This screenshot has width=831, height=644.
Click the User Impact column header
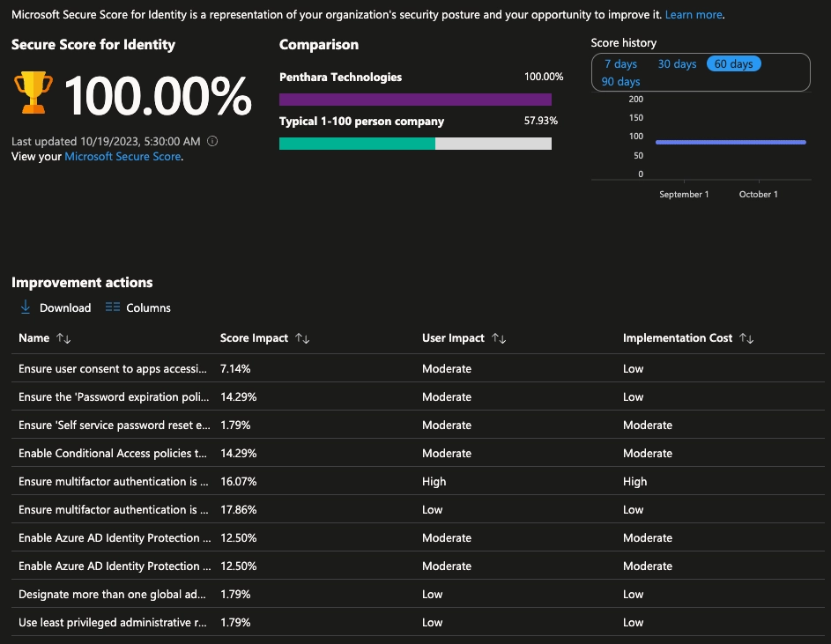pos(453,338)
